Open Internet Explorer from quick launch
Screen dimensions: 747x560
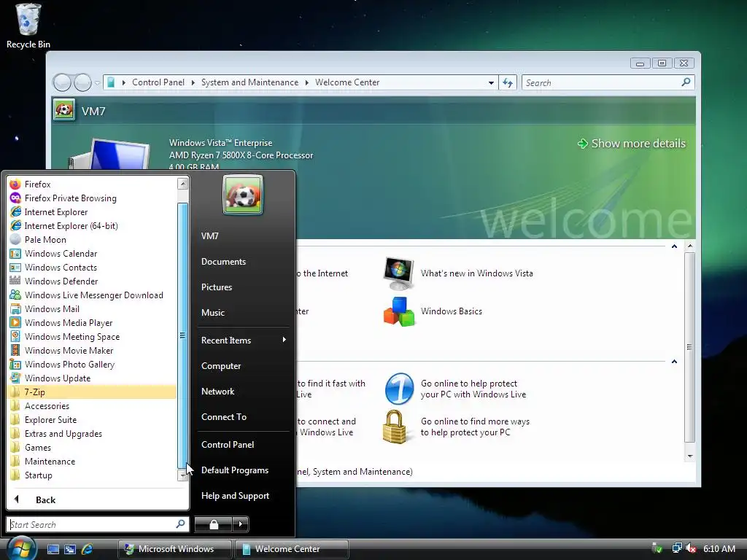[x=88, y=549]
